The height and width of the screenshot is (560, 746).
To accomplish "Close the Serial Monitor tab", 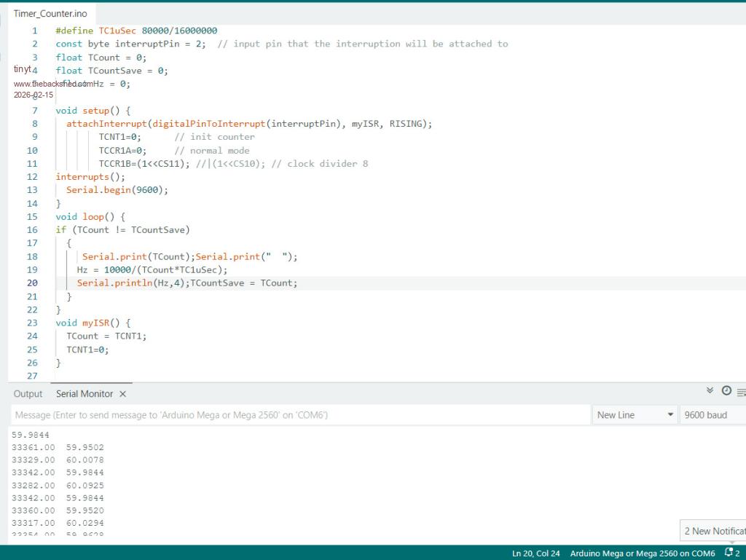I will [122, 394].
